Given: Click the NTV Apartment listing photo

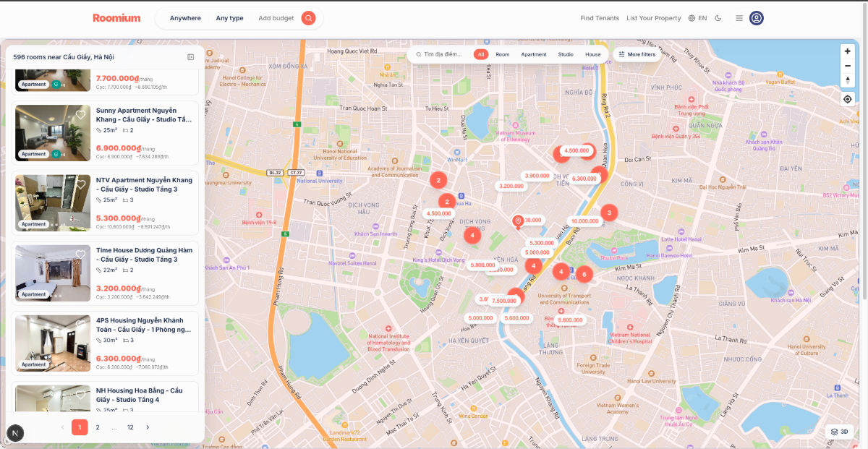Looking at the screenshot, I should pyautogui.click(x=53, y=202).
